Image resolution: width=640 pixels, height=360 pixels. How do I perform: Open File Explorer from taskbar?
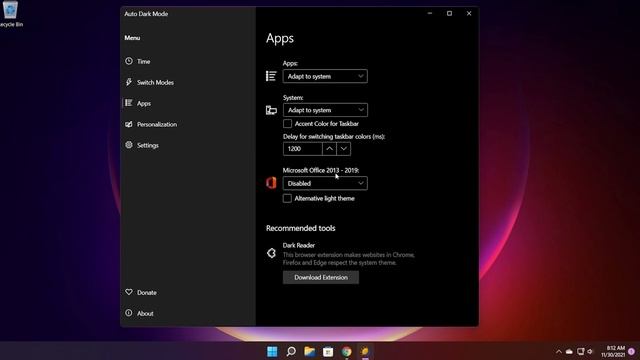pos(310,351)
